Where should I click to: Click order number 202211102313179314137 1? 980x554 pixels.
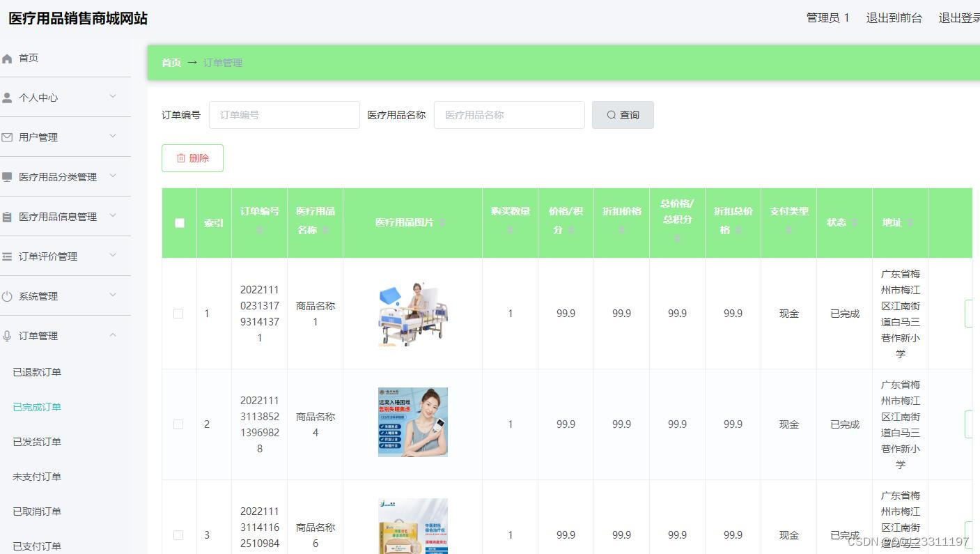(x=260, y=314)
